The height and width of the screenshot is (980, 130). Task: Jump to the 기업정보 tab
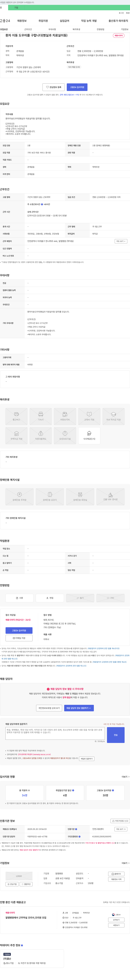(125, 29)
